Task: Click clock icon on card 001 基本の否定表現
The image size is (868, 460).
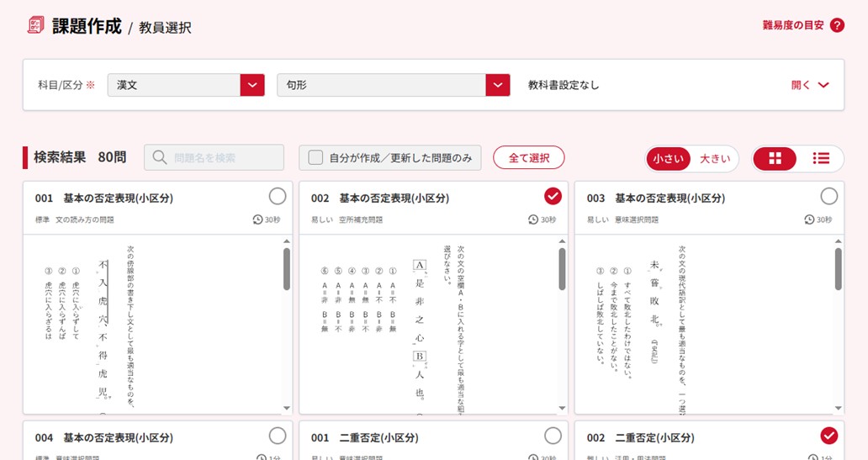Action: click(257, 219)
